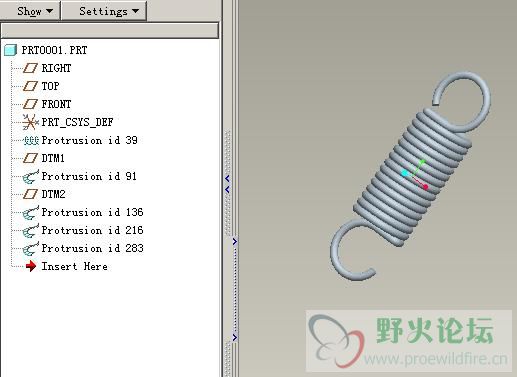Select Protrusion id 216 feature
The width and height of the screenshot is (517, 377).
coord(92,230)
